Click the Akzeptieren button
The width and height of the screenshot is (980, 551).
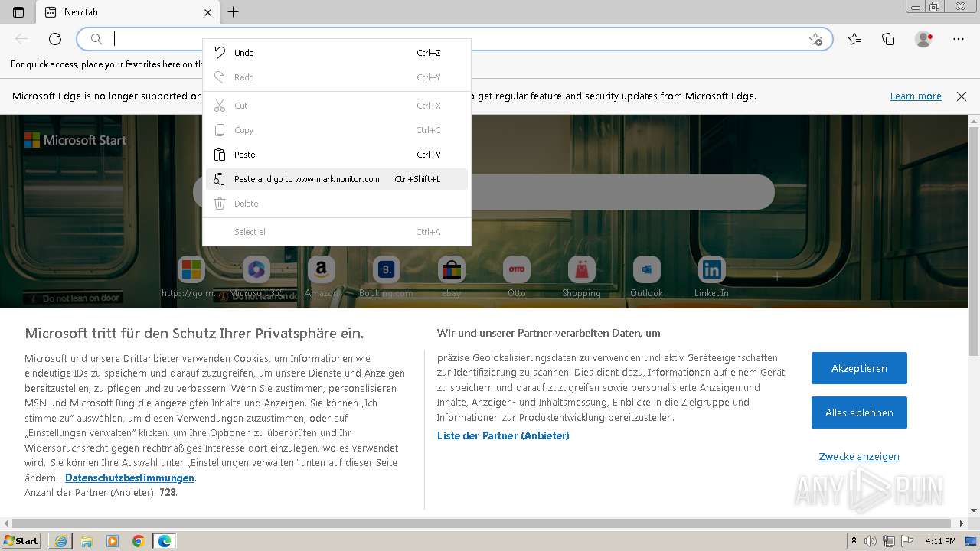click(859, 368)
